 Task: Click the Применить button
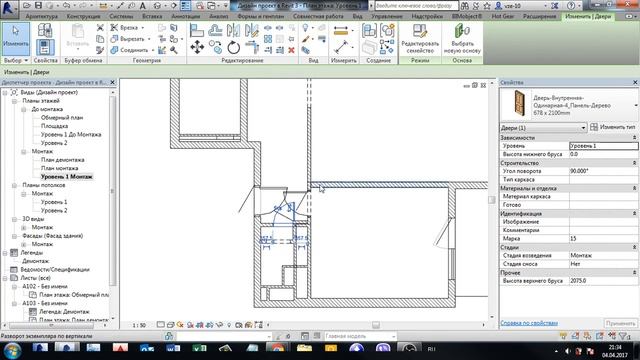tap(620, 323)
